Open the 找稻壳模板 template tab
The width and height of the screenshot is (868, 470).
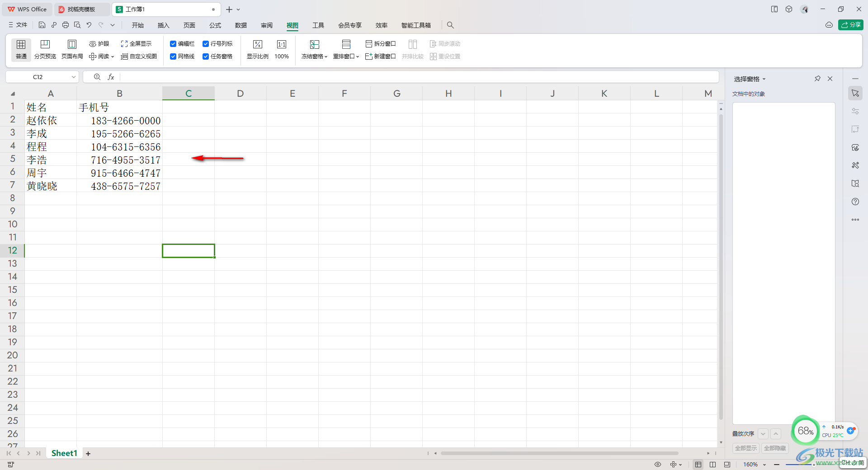81,9
